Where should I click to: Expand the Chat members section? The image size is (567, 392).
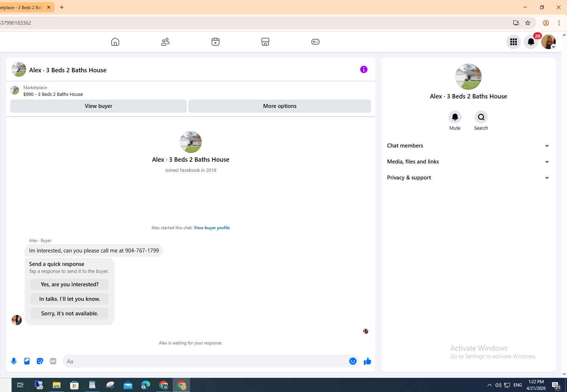tap(468, 146)
